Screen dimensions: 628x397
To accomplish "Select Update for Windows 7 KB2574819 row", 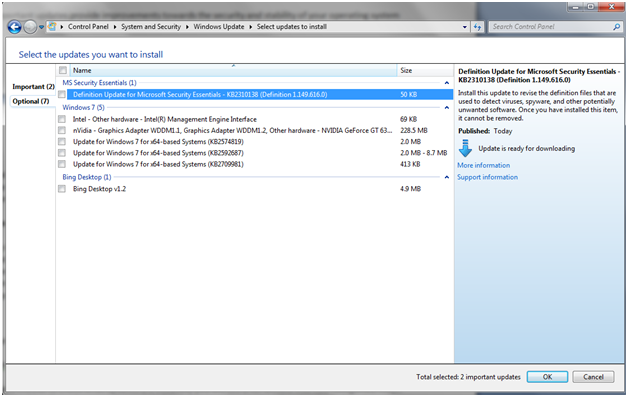I will coord(260,141).
